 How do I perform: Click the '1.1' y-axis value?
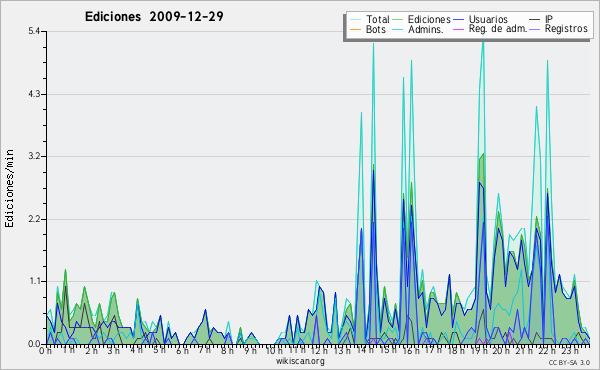[x=34, y=281]
